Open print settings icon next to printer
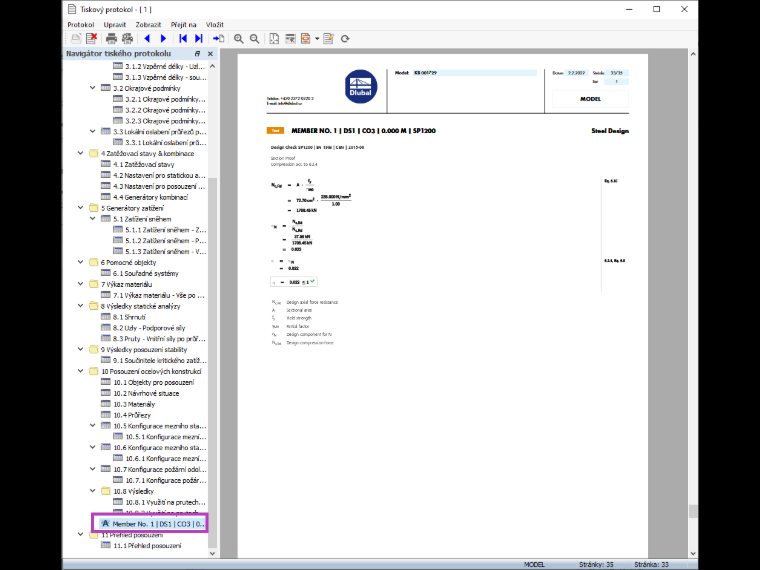The height and width of the screenshot is (570, 760). tap(127, 39)
